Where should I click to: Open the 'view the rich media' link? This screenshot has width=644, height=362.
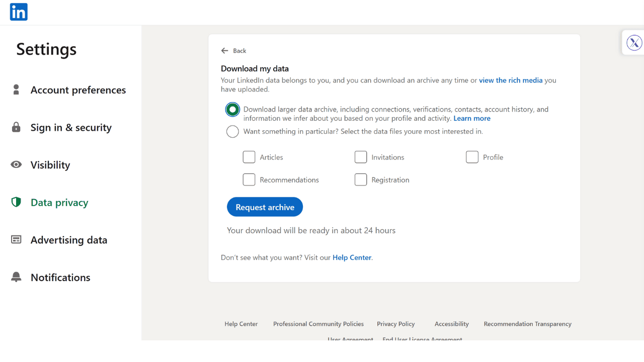pyautogui.click(x=511, y=80)
